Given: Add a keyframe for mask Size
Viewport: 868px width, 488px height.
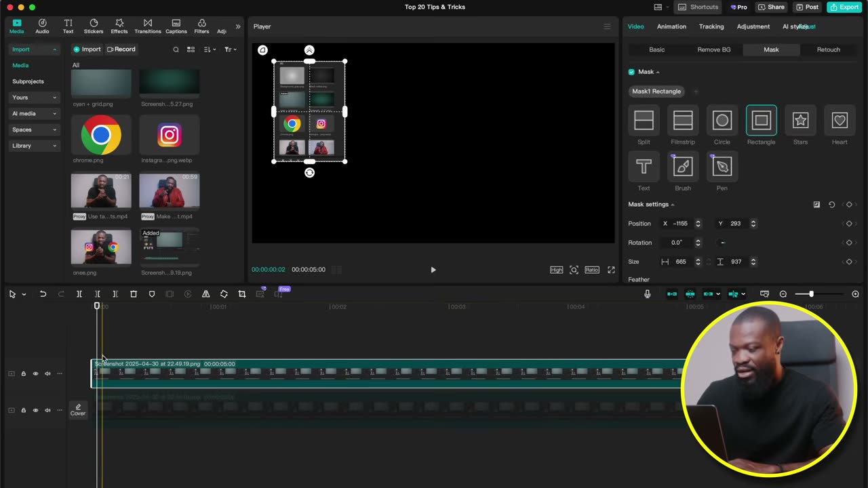Looking at the screenshot, I should pyautogui.click(x=849, y=262).
